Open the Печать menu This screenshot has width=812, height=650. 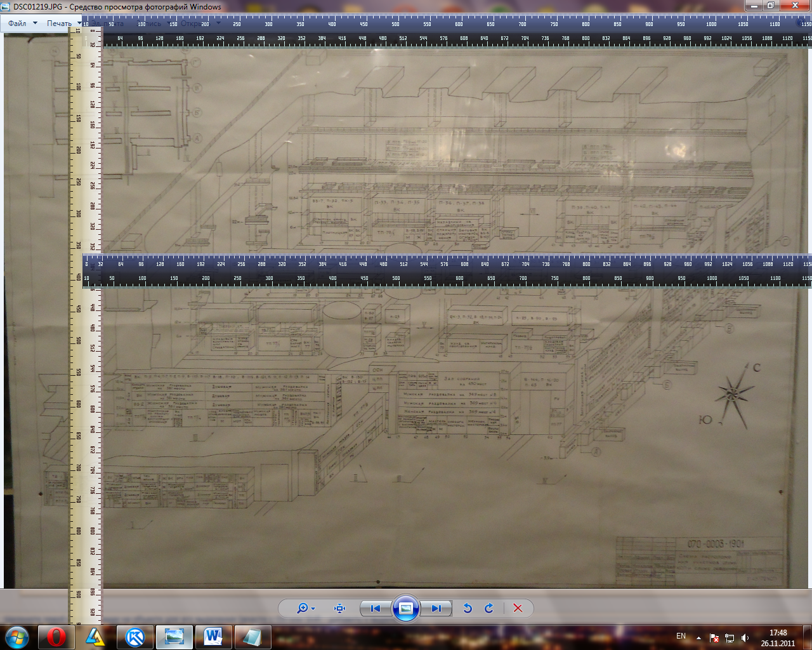click(x=63, y=23)
